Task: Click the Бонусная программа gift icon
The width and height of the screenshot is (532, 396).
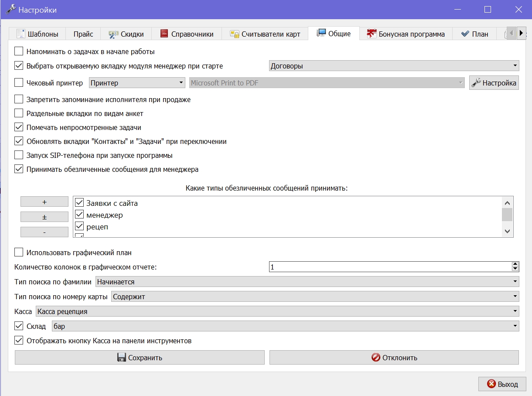Action: click(372, 34)
